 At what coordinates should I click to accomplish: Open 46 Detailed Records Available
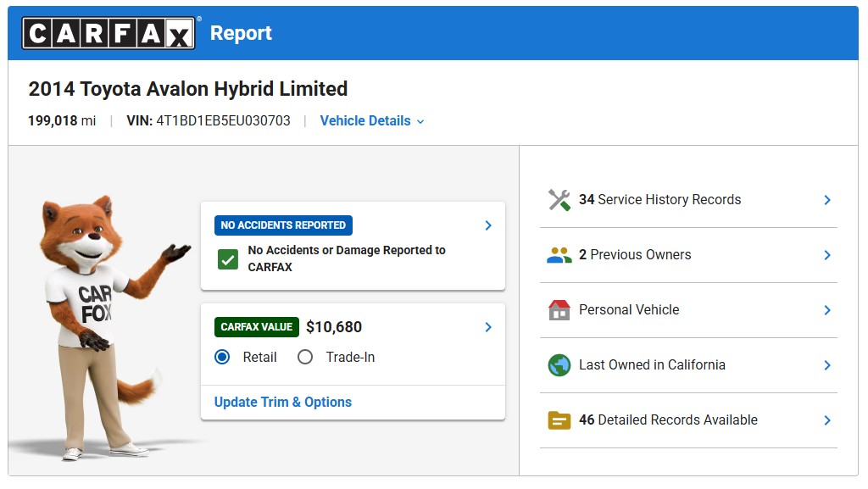point(688,420)
